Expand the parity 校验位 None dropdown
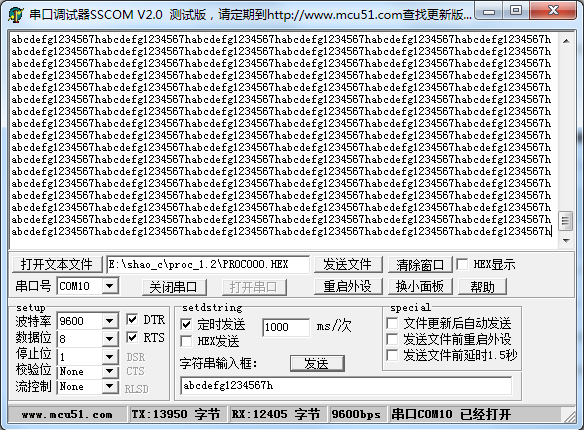Screen dimensions: 584x430 coord(110,371)
